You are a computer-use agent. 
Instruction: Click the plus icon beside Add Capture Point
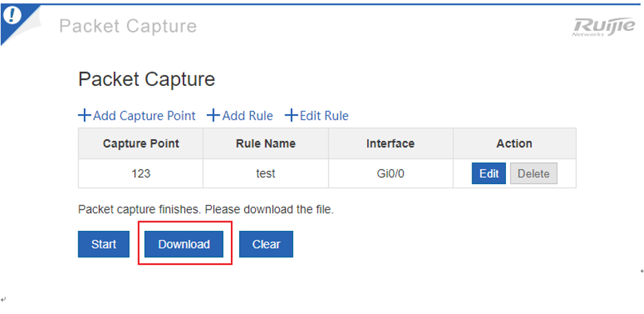[85, 115]
